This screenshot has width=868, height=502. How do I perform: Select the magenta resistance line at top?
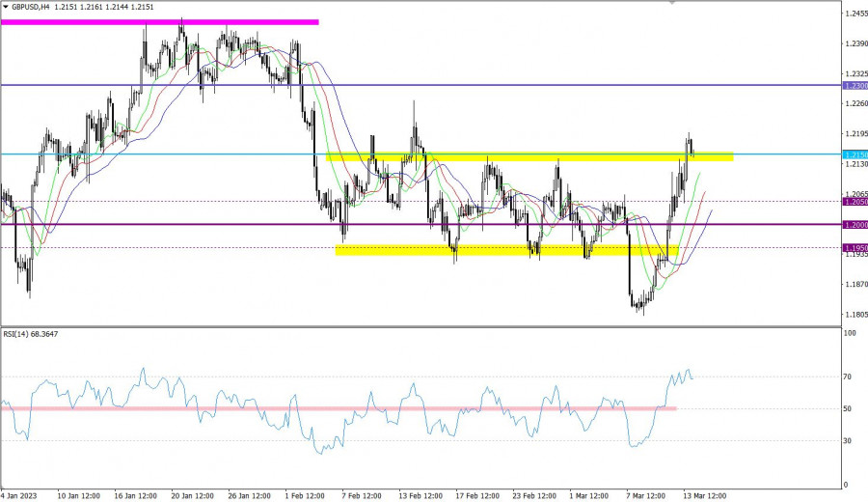coord(159,21)
